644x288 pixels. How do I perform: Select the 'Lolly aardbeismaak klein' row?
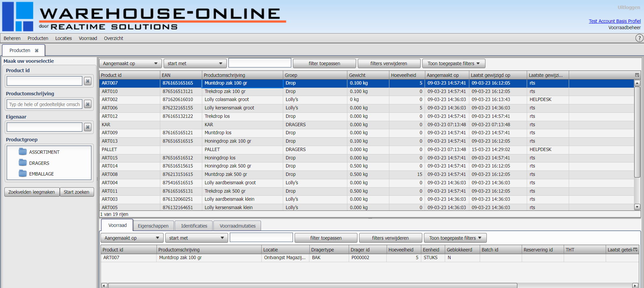367,199
